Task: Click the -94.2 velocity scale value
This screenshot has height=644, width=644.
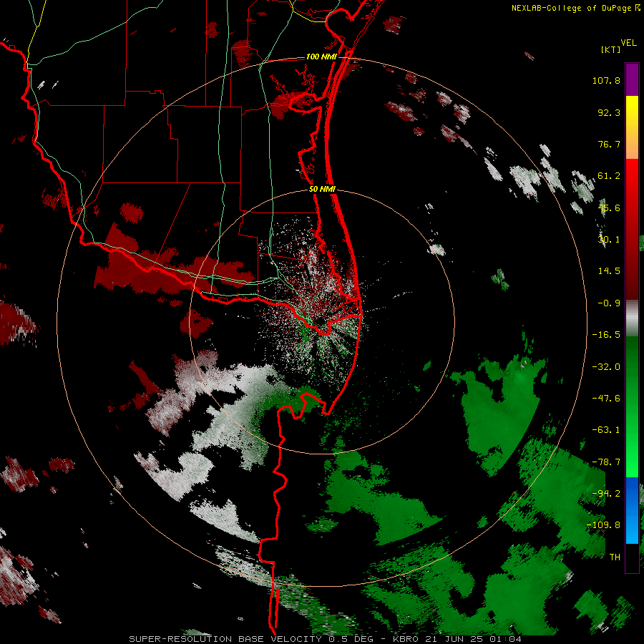Action: (606, 494)
